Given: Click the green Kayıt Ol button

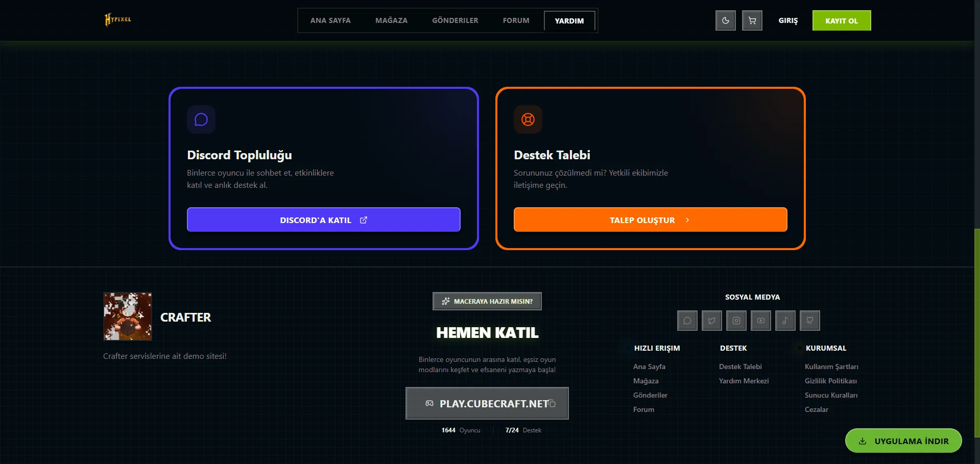Looking at the screenshot, I should point(842,21).
